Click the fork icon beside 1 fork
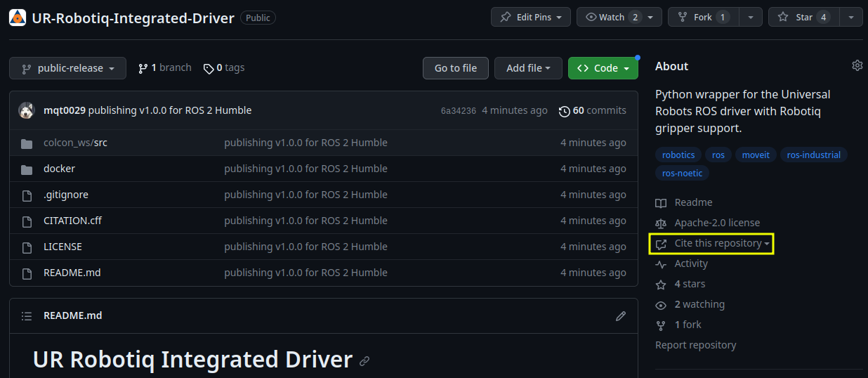Image resolution: width=868 pixels, height=378 pixels. click(661, 325)
